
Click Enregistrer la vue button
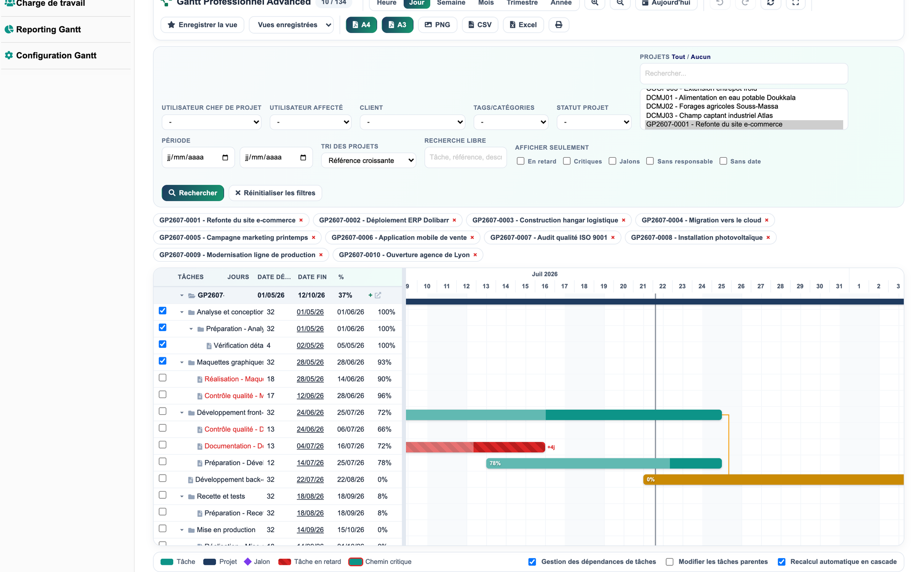(x=202, y=25)
